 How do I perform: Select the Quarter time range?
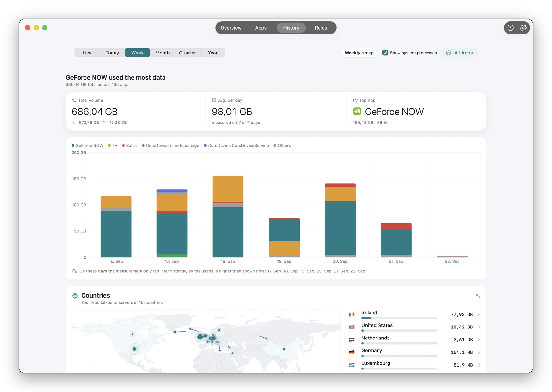pos(188,53)
